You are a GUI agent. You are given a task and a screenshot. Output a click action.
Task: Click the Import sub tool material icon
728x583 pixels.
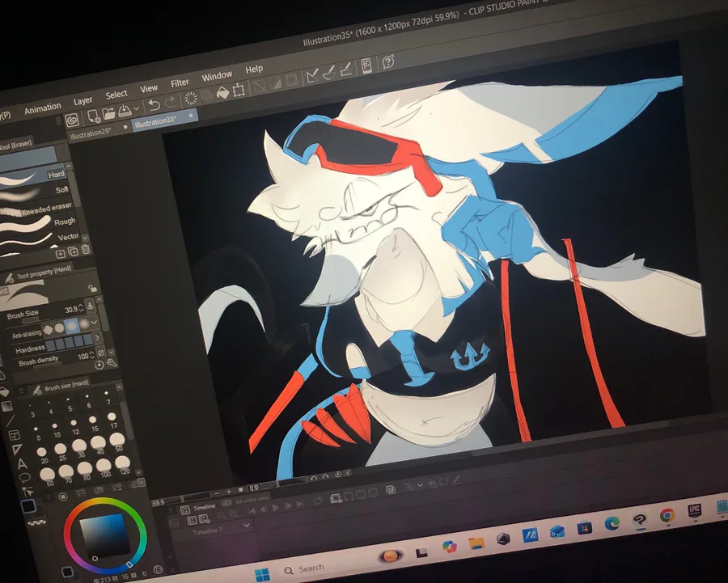click(61, 253)
